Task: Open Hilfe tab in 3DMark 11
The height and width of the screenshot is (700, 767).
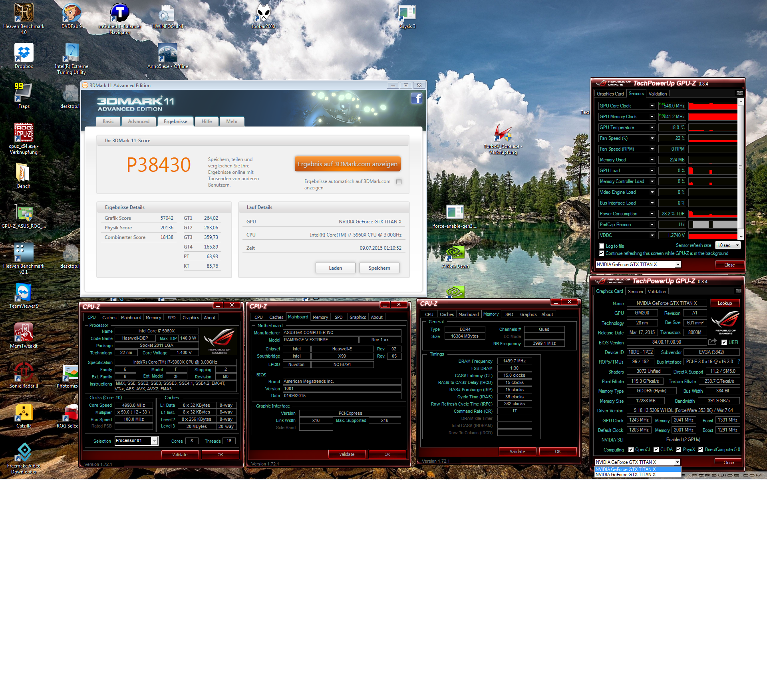Action: (x=207, y=121)
